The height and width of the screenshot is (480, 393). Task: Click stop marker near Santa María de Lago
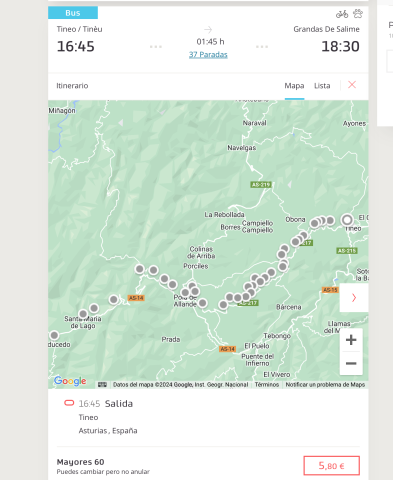[x=83, y=314]
